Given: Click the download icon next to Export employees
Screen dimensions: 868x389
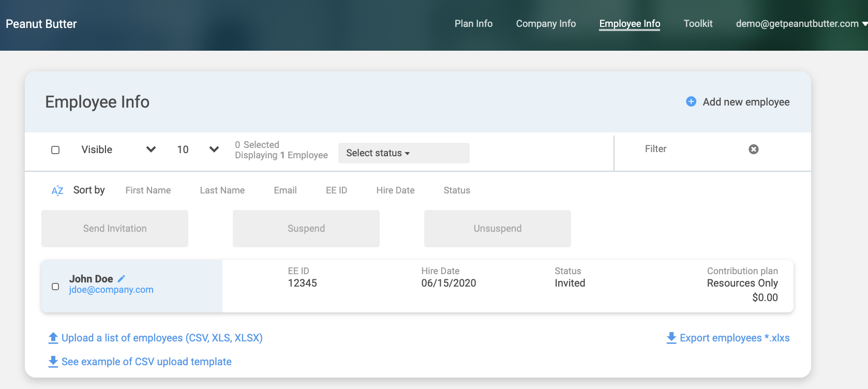Looking at the screenshot, I should pyautogui.click(x=671, y=338).
